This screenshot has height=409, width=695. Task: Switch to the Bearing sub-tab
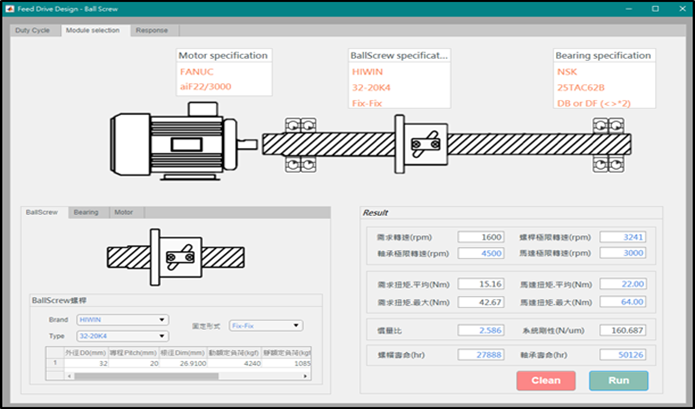point(86,212)
